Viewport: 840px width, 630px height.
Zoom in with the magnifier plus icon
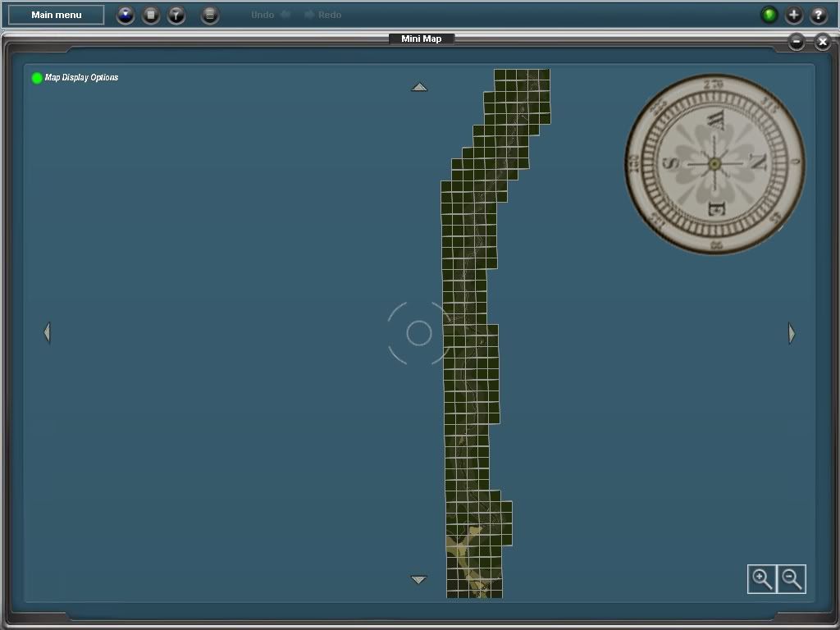762,579
